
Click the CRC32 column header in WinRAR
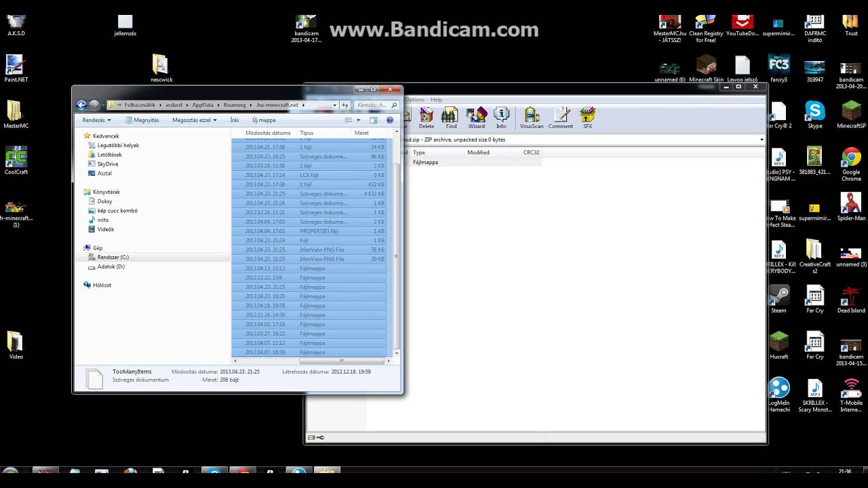(x=531, y=152)
